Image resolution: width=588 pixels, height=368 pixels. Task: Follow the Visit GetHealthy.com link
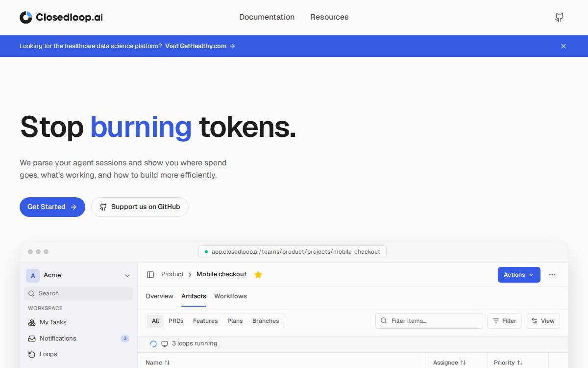click(200, 46)
